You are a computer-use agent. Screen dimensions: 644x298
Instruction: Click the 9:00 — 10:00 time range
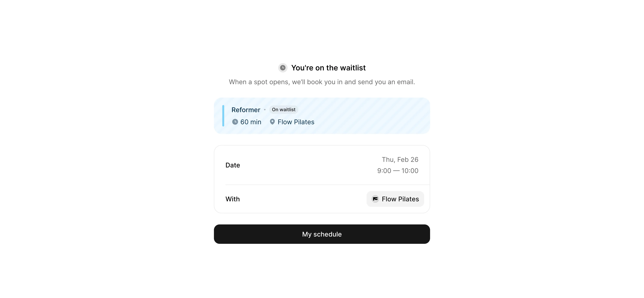tap(397, 171)
